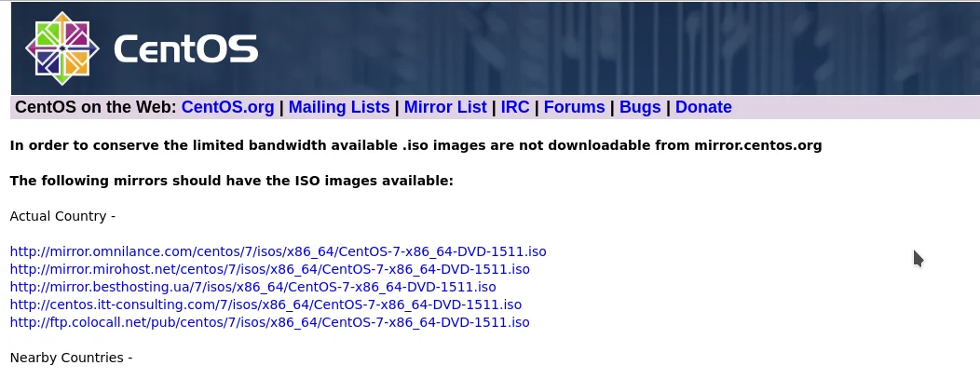This screenshot has width=980, height=379.
Task: Open the CentOS.org link
Action: coord(227,107)
